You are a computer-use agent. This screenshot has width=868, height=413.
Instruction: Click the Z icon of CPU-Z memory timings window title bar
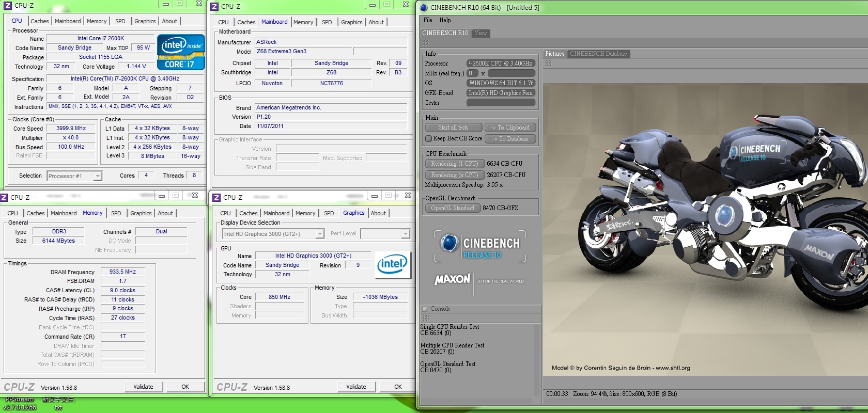[x=4, y=197]
